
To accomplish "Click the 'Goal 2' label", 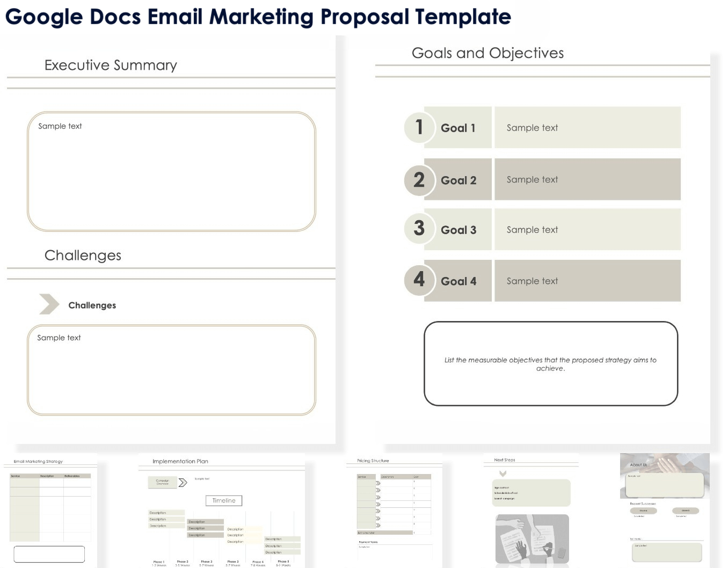I will tap(458, 180).
